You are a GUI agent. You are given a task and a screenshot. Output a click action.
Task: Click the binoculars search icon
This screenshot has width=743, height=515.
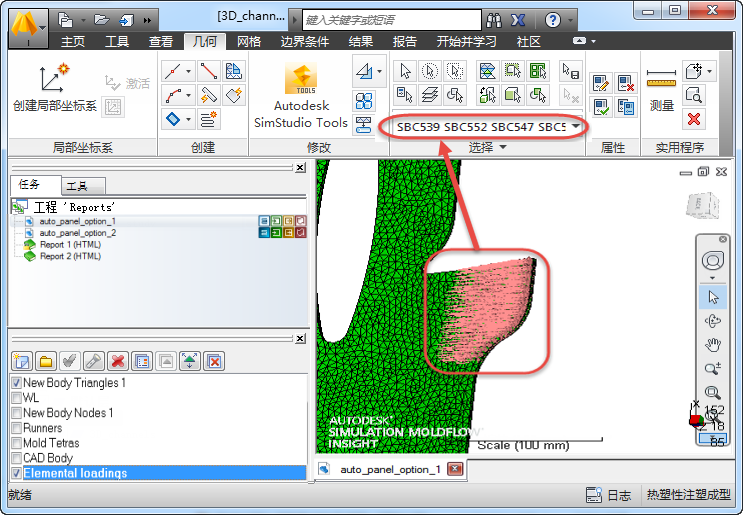(494, 20)
